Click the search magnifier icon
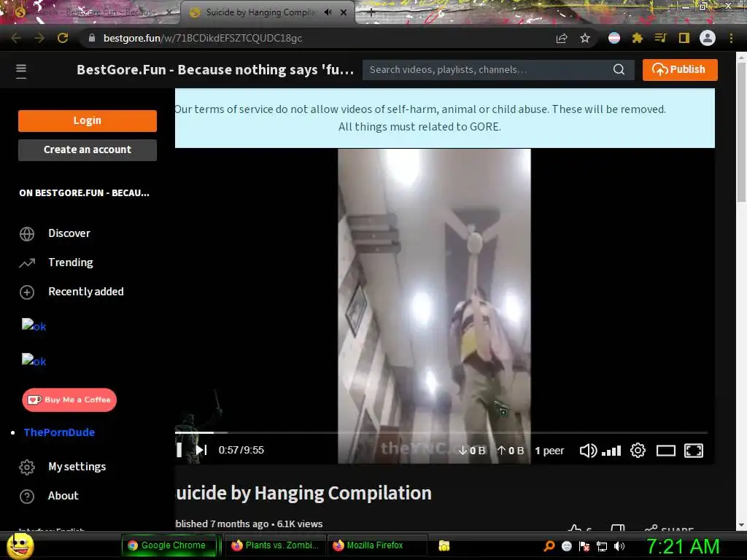The height and width of the screenshot is (560, 747). (x=619, y=69)
